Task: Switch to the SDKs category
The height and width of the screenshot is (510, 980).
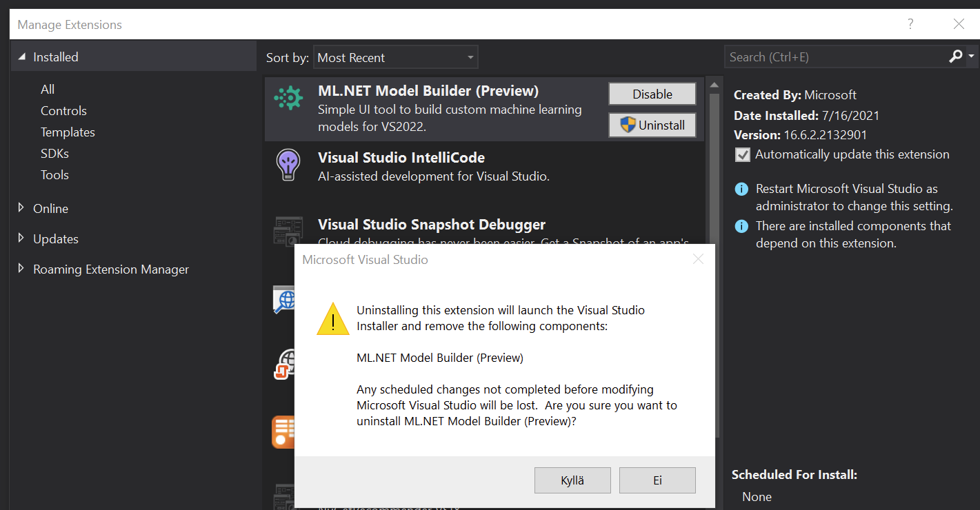Action: click(x=54, y=153)
